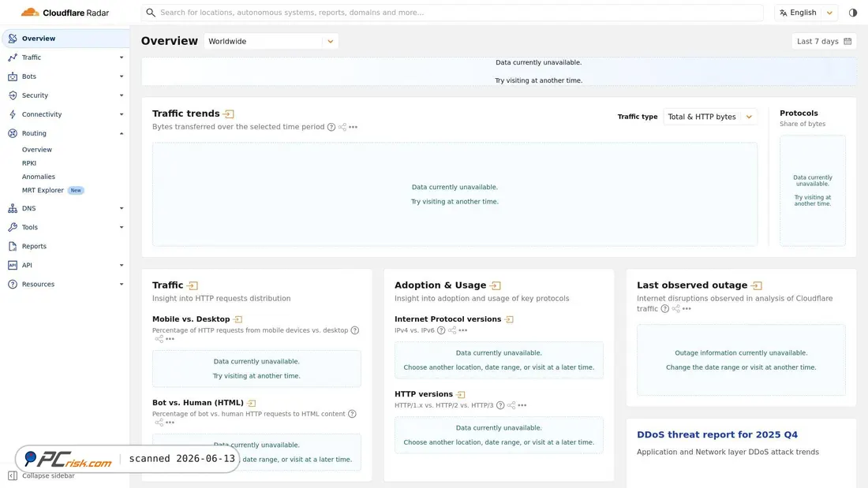
Task: Share the Mobile vs. Desktop chart
Action: tap(159, 339)
